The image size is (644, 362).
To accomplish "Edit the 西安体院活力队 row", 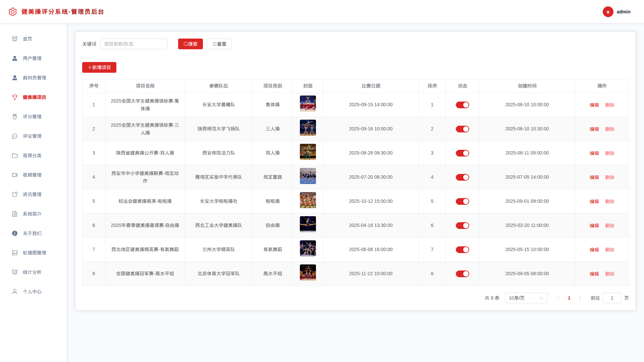I will (594, 153).
